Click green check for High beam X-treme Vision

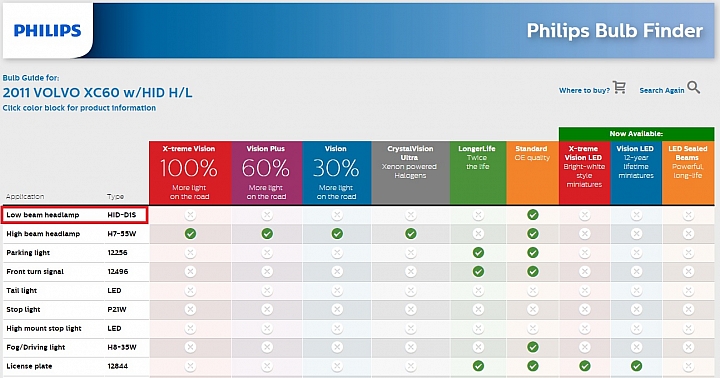point(190,234)
